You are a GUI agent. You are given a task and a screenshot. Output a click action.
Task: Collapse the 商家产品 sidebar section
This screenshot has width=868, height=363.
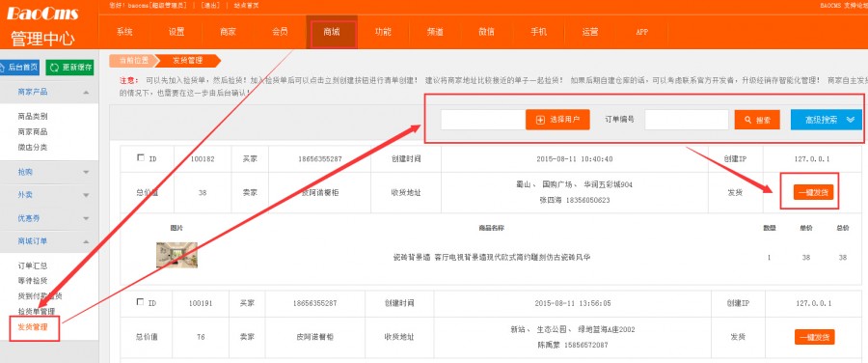point(86,93)
